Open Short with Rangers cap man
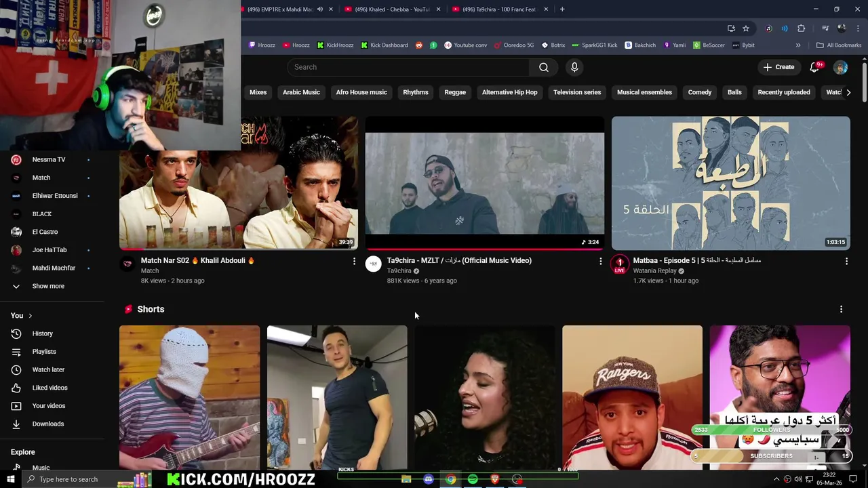The width and height of the screenshot is (868, 488). (x=632, y=398)
